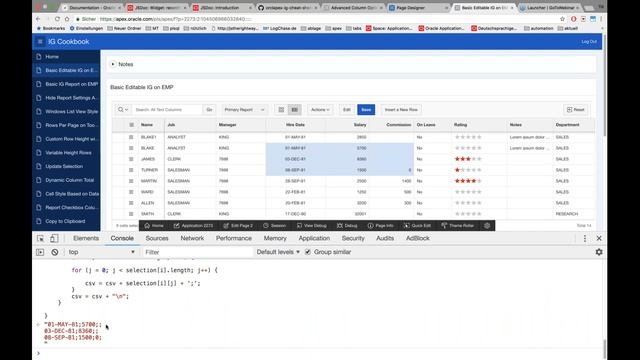Open row actions menu for JAMES
Image resolution: width=640 pixels, height=360 pixels.
pos(131,159)
